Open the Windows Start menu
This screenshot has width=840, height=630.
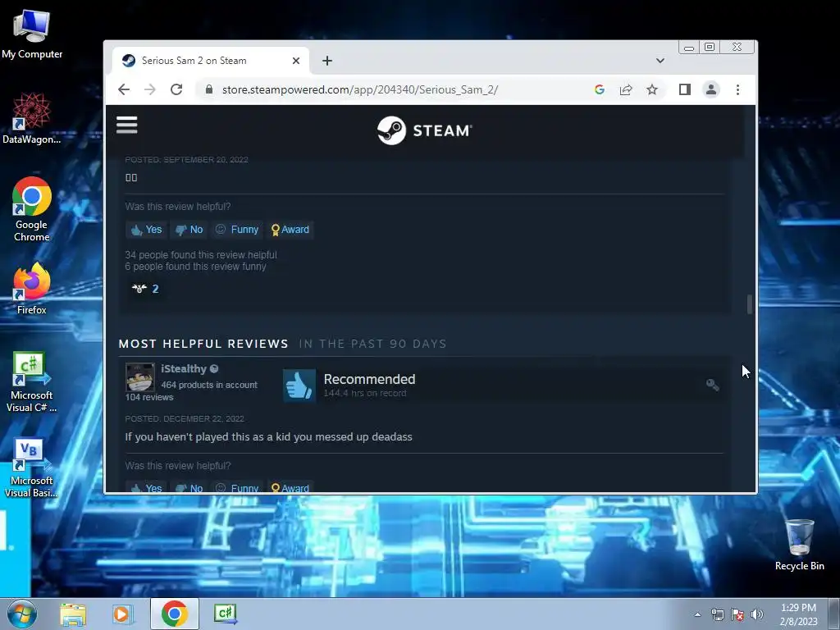click(21, 614)
